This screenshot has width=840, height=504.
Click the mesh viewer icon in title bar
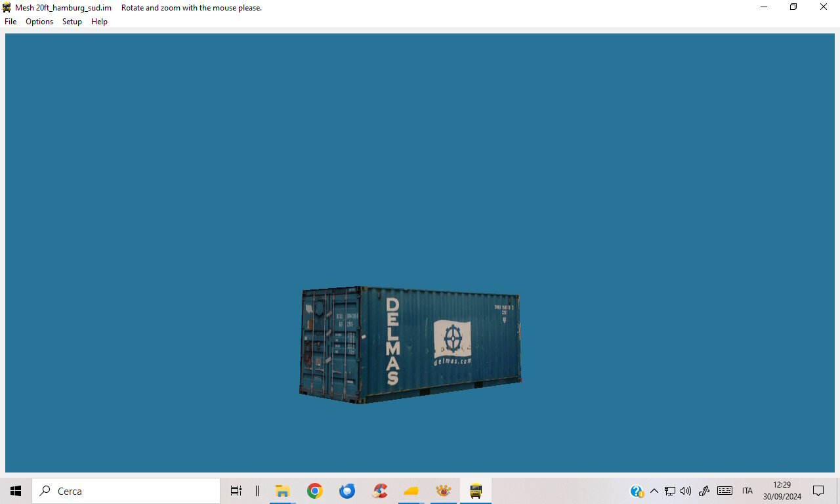point(7,8)
